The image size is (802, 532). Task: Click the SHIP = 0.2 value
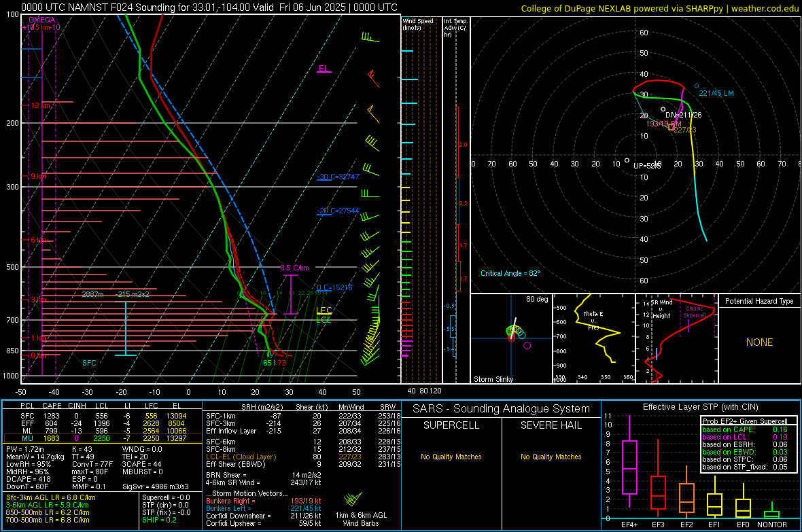(x=159, y=520)
